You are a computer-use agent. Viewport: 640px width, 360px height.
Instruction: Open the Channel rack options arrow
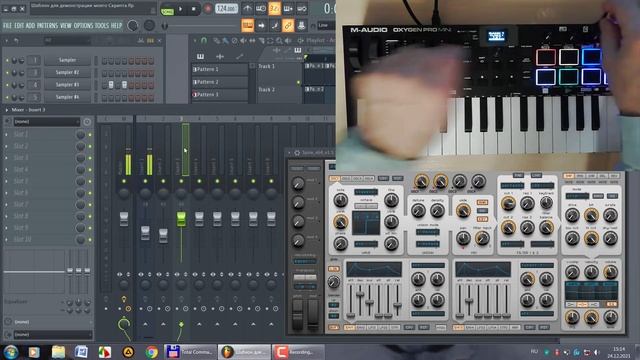(x=7, y=40)
